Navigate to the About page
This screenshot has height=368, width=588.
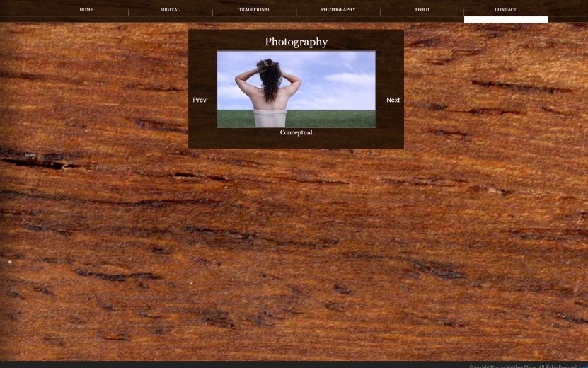point(422,10)
